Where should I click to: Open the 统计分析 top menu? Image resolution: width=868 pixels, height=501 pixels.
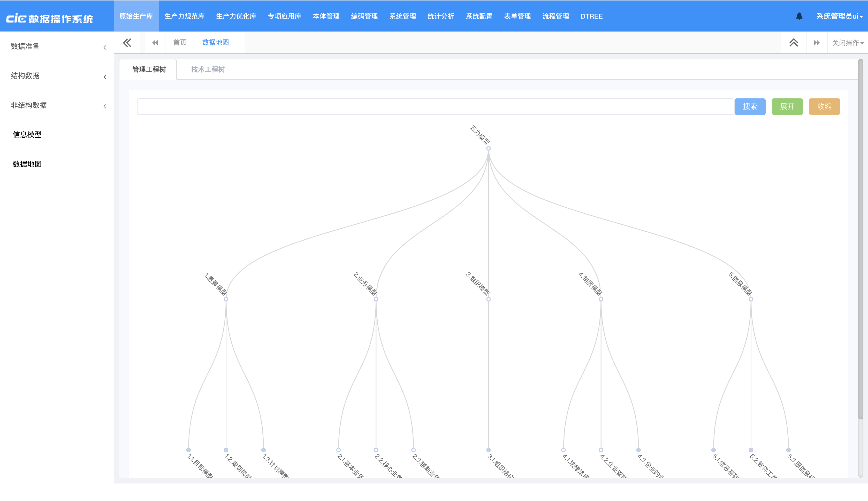pyautogui.click(x=441, y=16)
